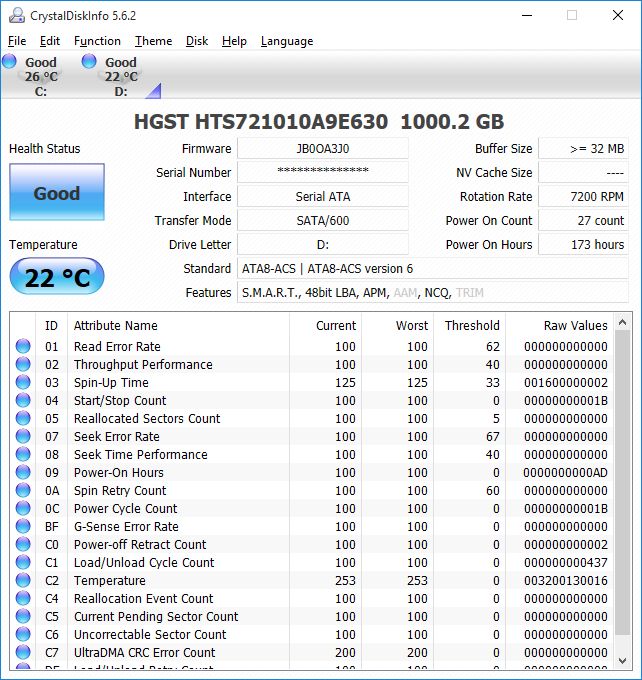Select the D: drive status orb
Viewport: 642px width, 680px height.
coord(89,61)
